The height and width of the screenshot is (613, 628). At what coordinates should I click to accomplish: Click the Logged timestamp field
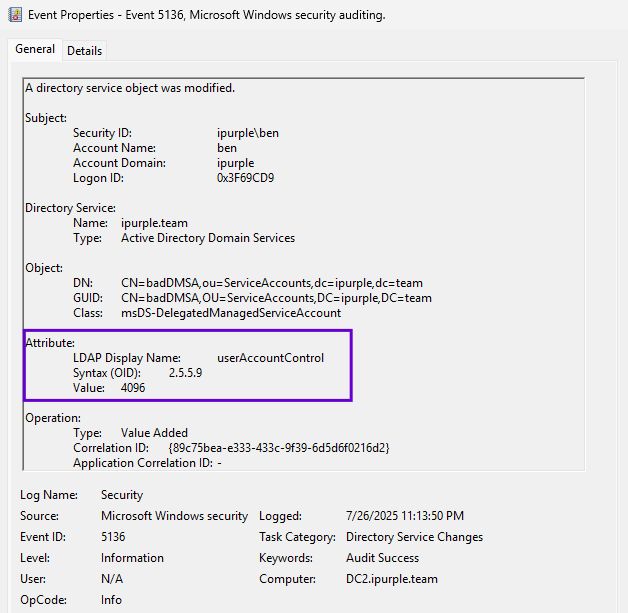click(x=405, y=516)
